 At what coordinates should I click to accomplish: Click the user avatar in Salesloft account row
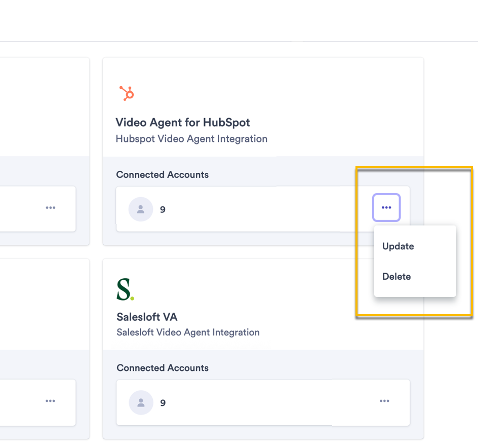(141, 402)
